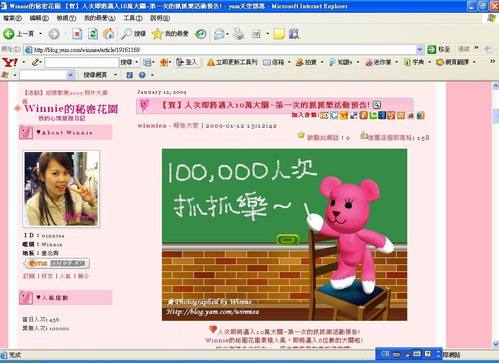The width and height of the screenshot is (499, 363).
Task: Click the web page translate toolbar button
Action: click(x=453, y=62)
